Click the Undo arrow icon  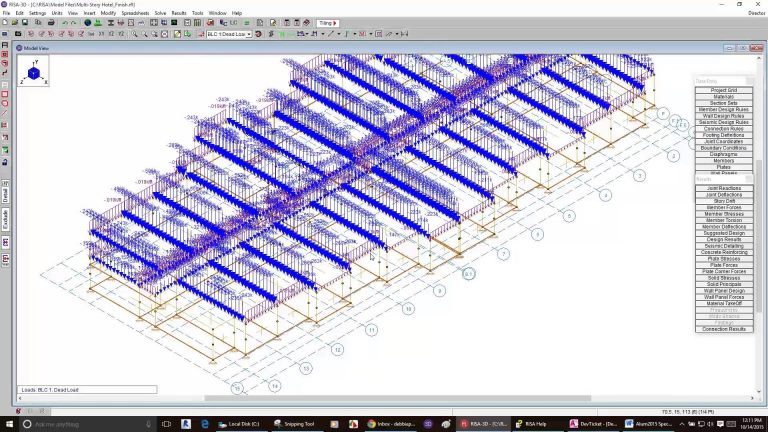tap(65, 22)
